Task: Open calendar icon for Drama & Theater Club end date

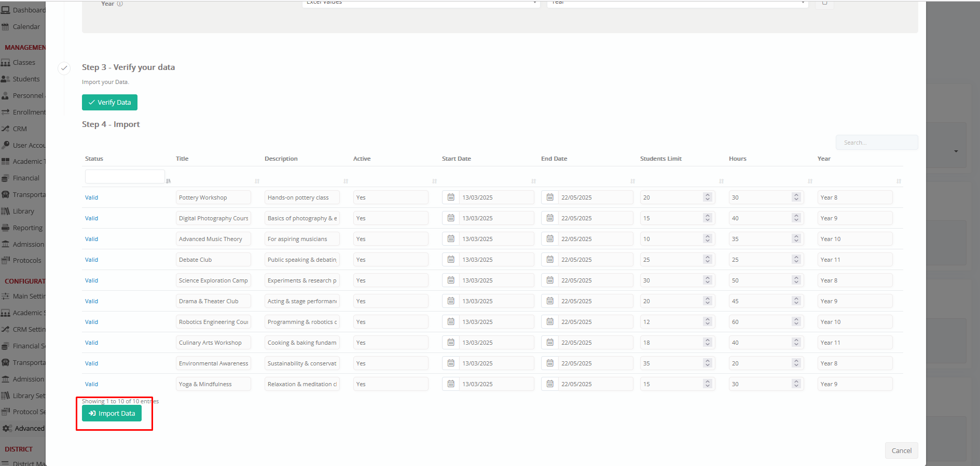Action: (550, 301)
